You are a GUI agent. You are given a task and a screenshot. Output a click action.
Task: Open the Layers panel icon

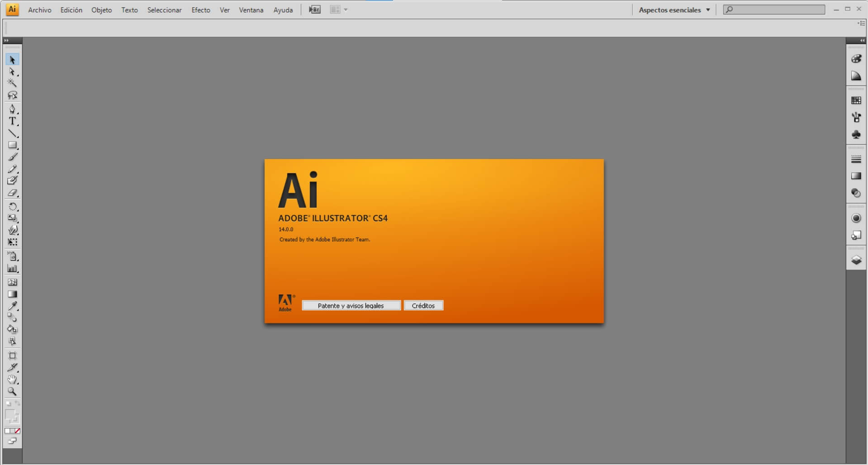pyautogui.click(x=856, y=261)
